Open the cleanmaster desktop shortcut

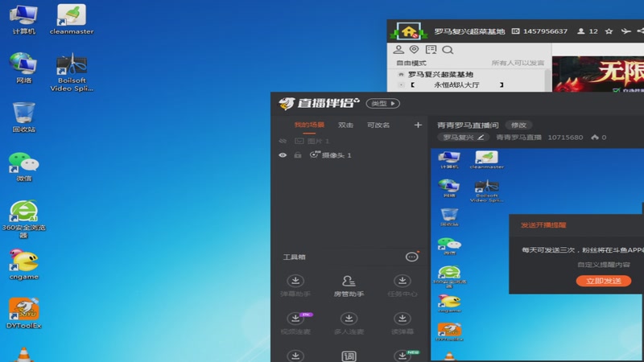pos(72,20)
